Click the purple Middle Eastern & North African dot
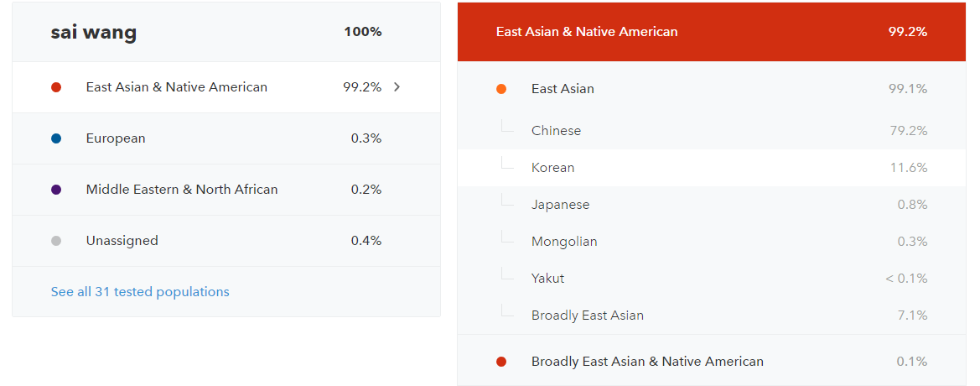Image resolution: width=980 pixels, height=386 pixels. point(56,190)
